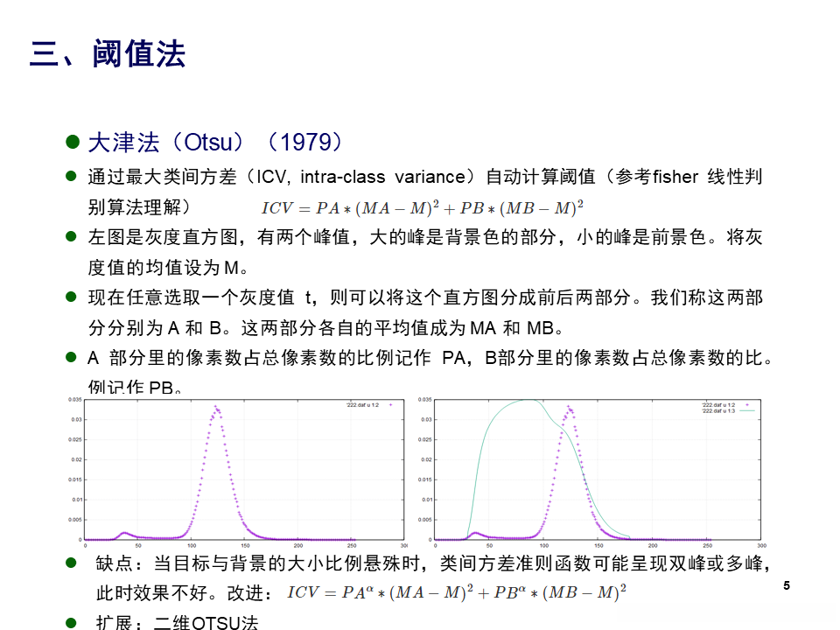The width and height of the screenshot is (840, 630).
Task: Click the purple peak in the left histogram
Action: [216, 407]
